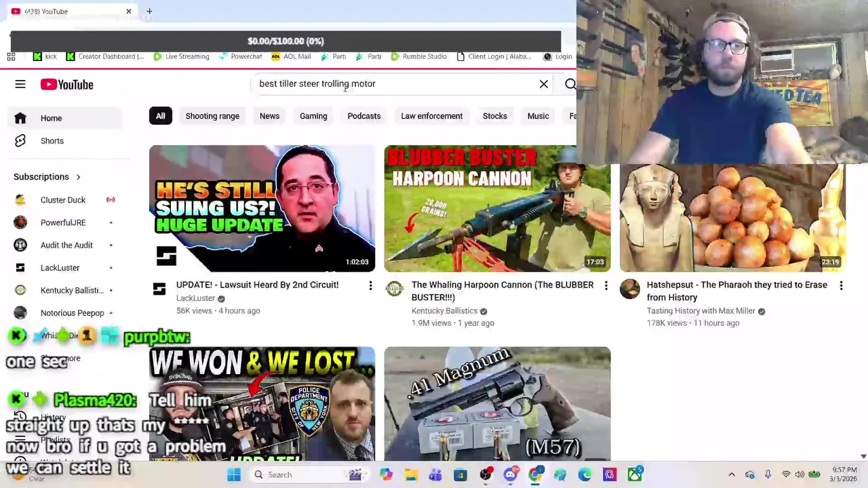The image size is (868, 488).
Task: Open File Explorer from the taskbar
Action: pos(410,475)
